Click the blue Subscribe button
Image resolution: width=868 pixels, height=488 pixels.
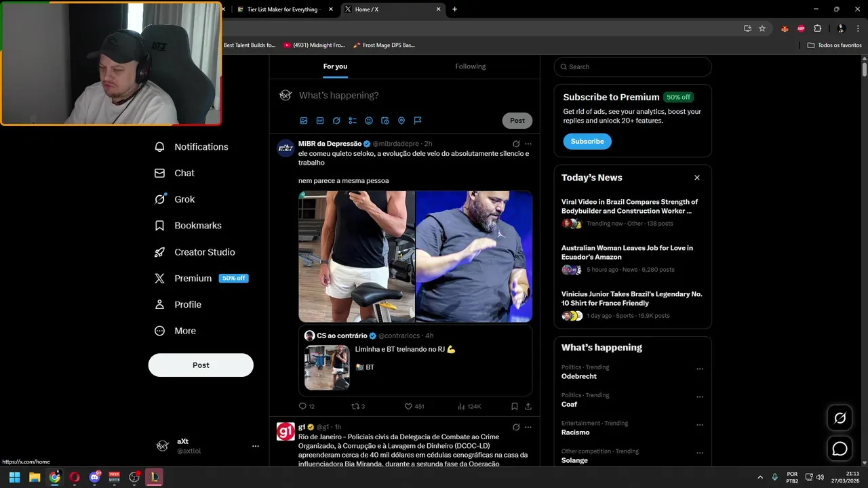tap(587, 142)
